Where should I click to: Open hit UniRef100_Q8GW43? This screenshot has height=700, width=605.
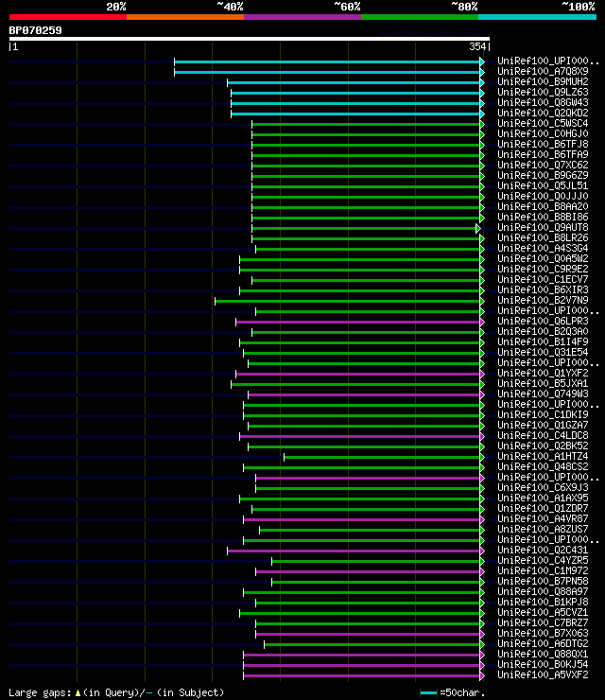[543, 103]
